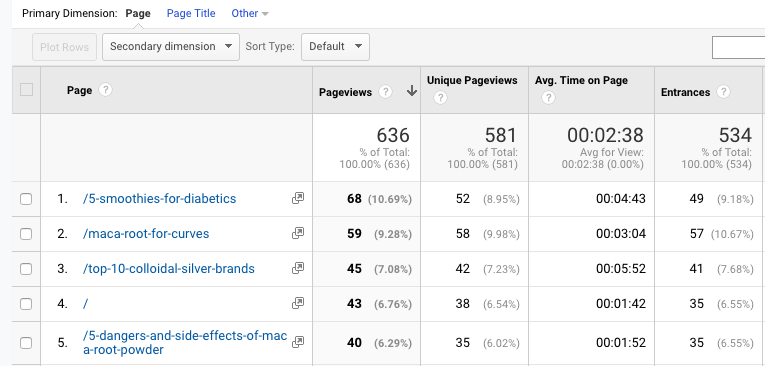Sort by Avg. Time on Page header
Image resolution: width=765 pixels, height=366 pixels.
[x=581, y=81]
